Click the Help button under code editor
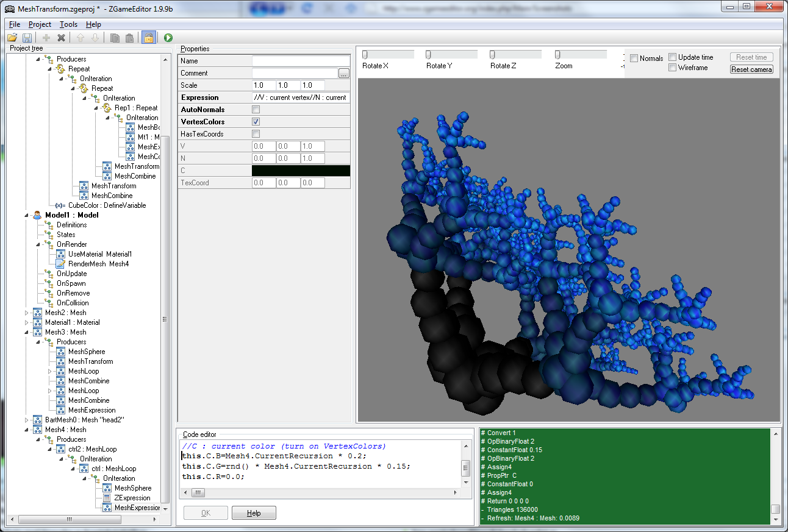Screen dimensions: 788x532 point(254,513)
